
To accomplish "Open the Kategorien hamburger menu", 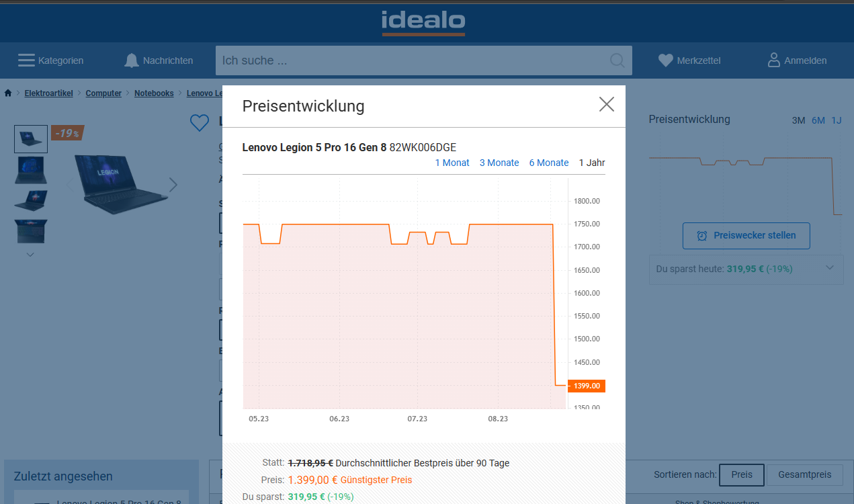I will (27, 60).
